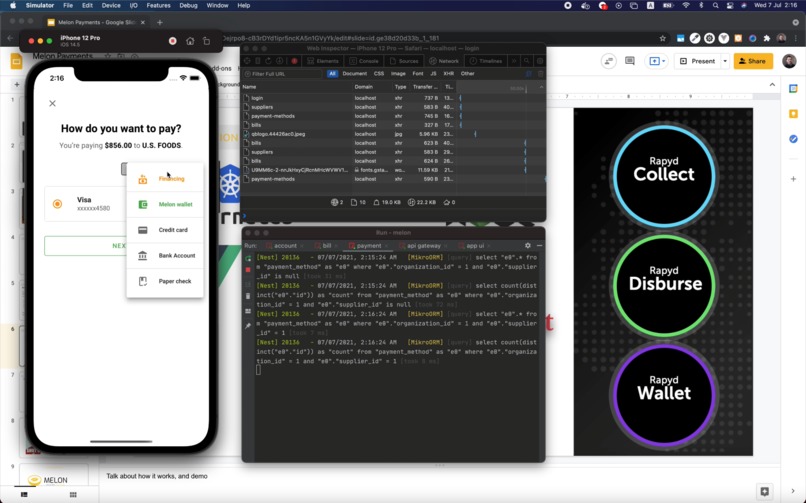This screenshot has height=503, width=806.
Task: Choose Paper check from the payment popup
Action: click(164, 281)
